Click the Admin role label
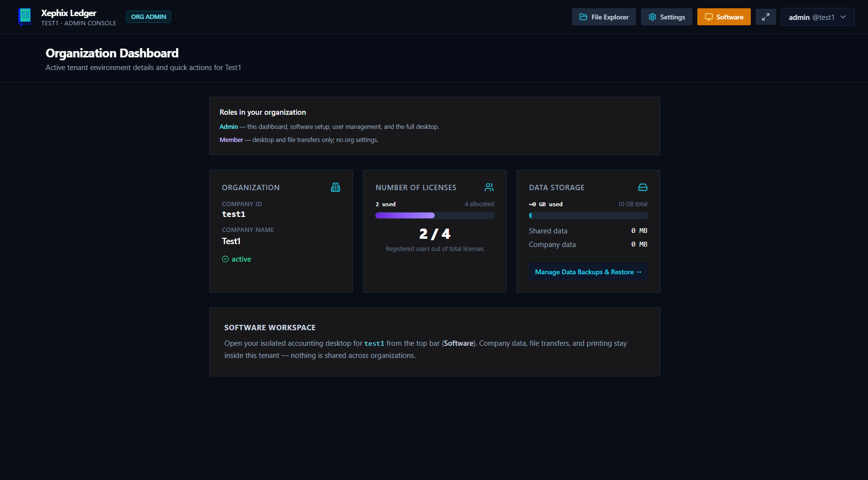868x480 pixels. click(x=229, y=126)
